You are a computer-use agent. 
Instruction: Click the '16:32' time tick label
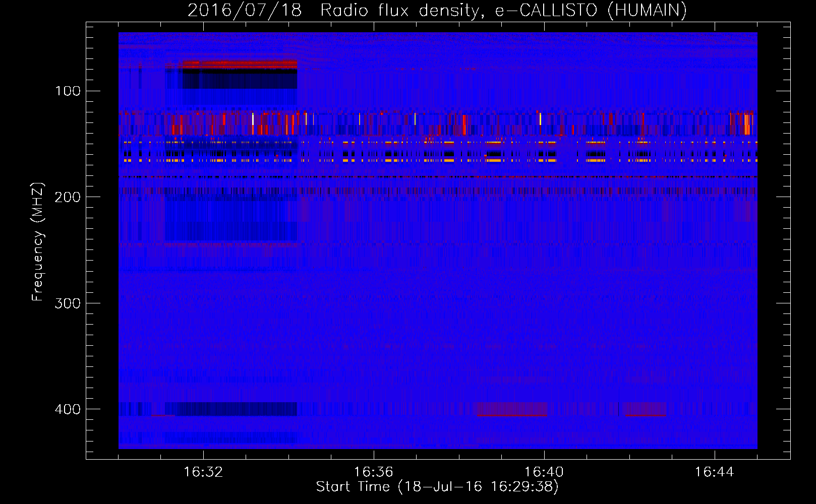(203, 472)
